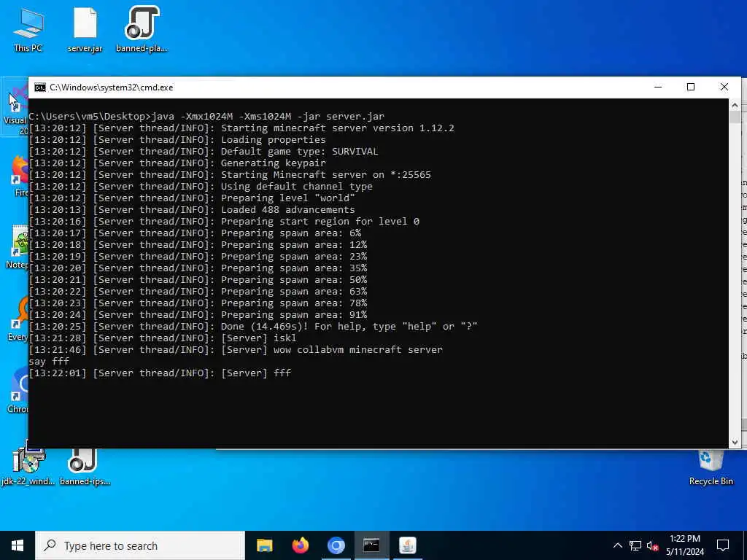Viewport: 747px width, 560px height.
Task: Click the 'Preparing spawn area: 78%' line
Action: pyautogui.click(x=198, y=303)
